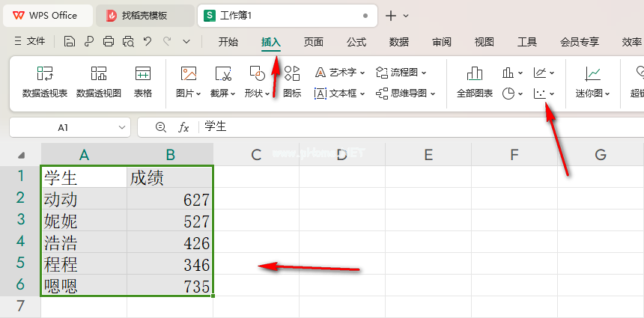The image size is (644, 318).
Task: Click cell with value 426
Action: click(x=170, y=242)
